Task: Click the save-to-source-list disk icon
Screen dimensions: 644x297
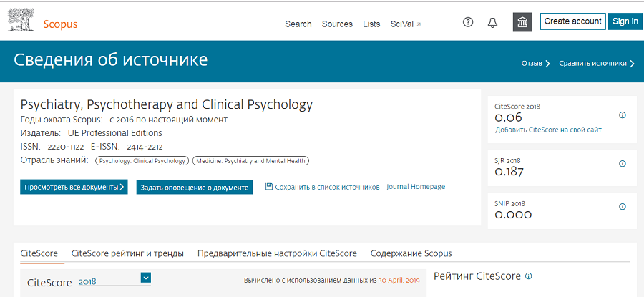Action: pos(269,187)
